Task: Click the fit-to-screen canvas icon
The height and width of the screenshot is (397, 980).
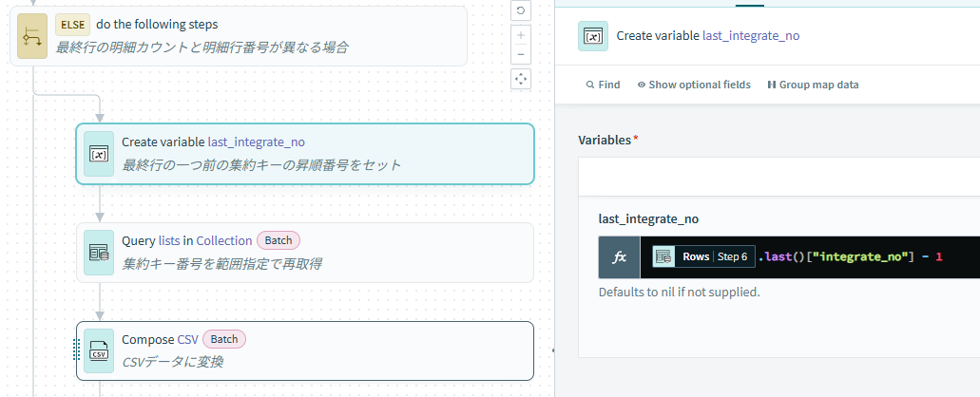Action: click(x=521, y=79)
